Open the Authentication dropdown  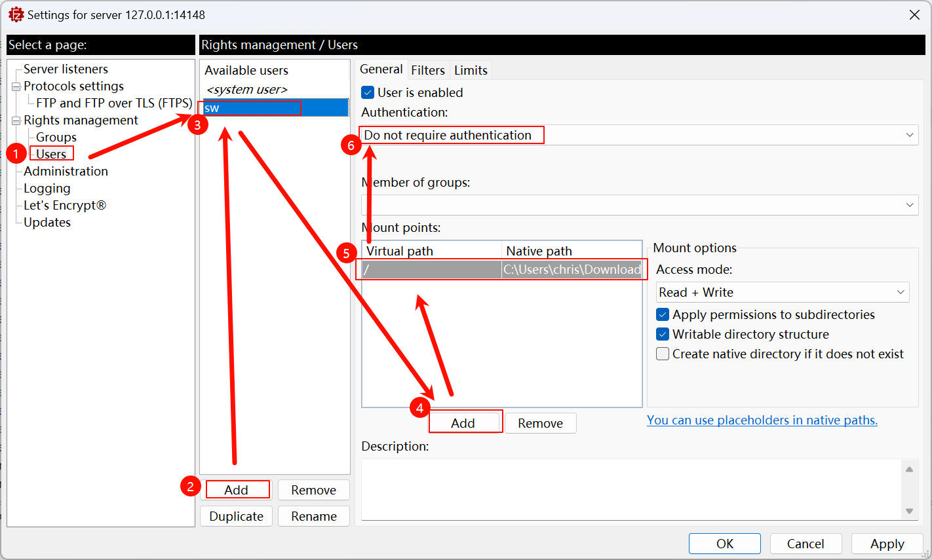[x=639, y=135]
